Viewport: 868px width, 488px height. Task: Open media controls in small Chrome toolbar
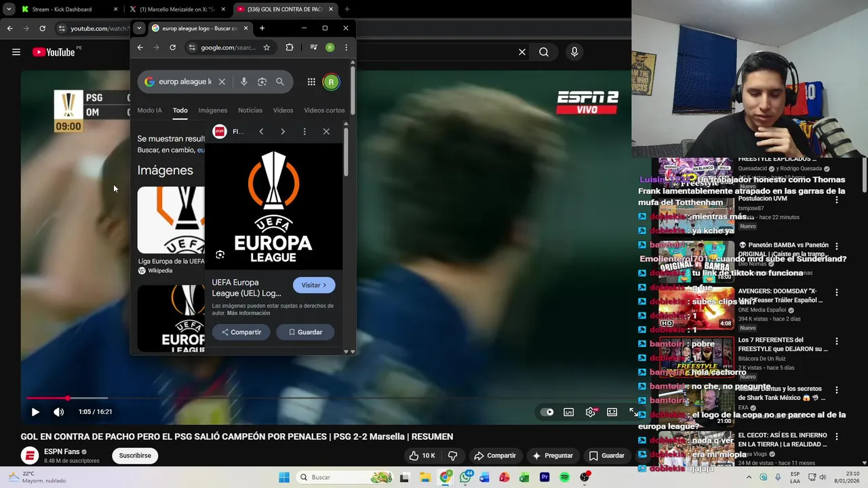(313, 47)
